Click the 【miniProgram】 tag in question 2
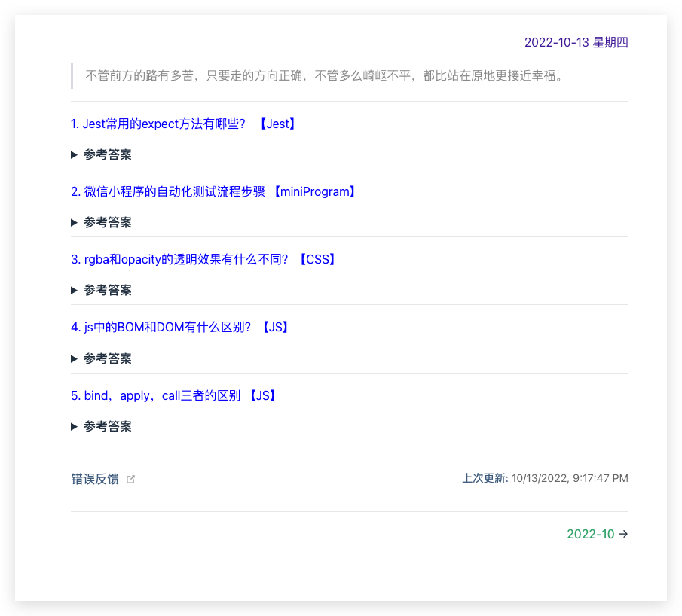The image size is (682, 616). [314, 192]
